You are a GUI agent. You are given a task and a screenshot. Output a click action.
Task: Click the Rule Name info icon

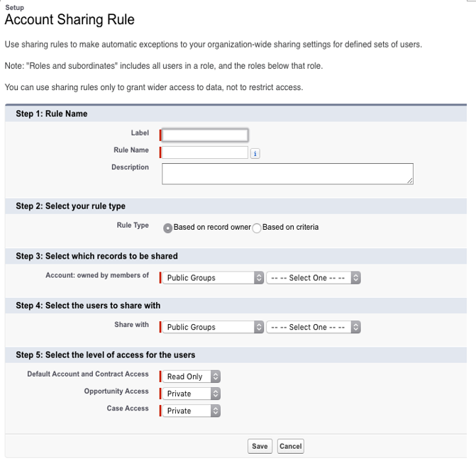[255, 154]
